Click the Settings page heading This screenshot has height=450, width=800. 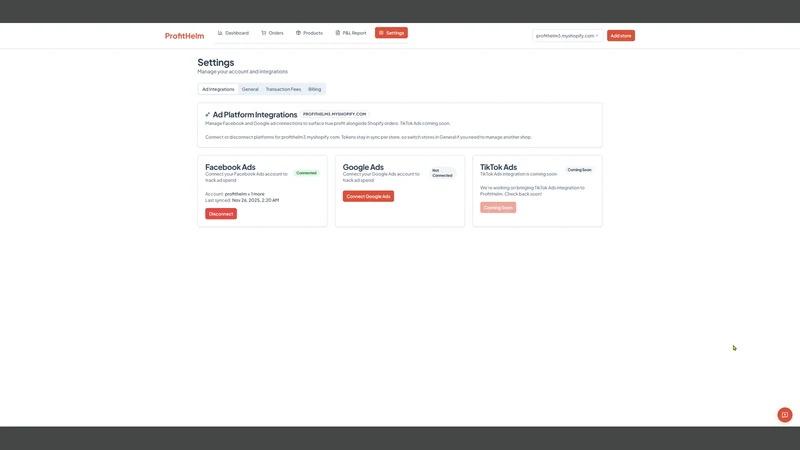pos(216,62)
